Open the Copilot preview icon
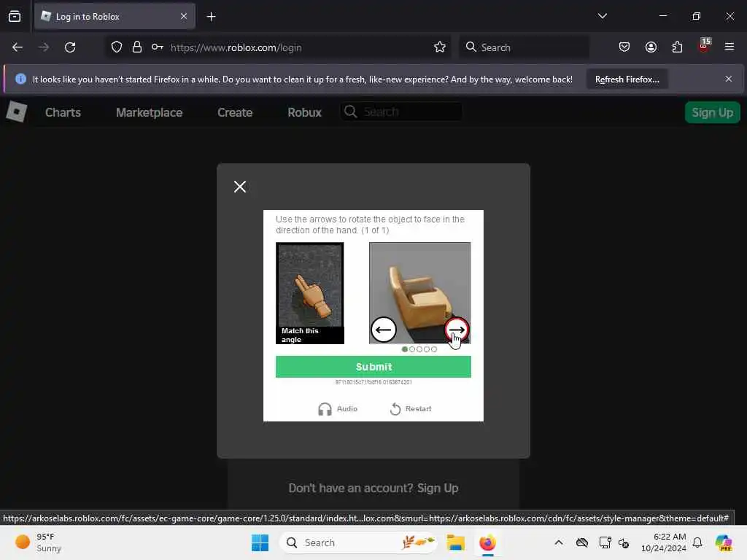Image resolution: width=747 pixels, height=560 pixels. (x=724, y=542)
